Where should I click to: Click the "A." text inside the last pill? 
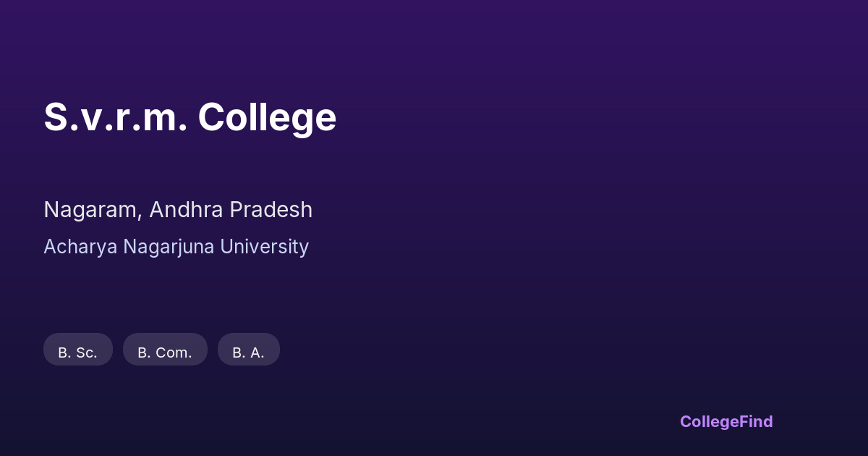pyautogui.click(x=256, y=352)
